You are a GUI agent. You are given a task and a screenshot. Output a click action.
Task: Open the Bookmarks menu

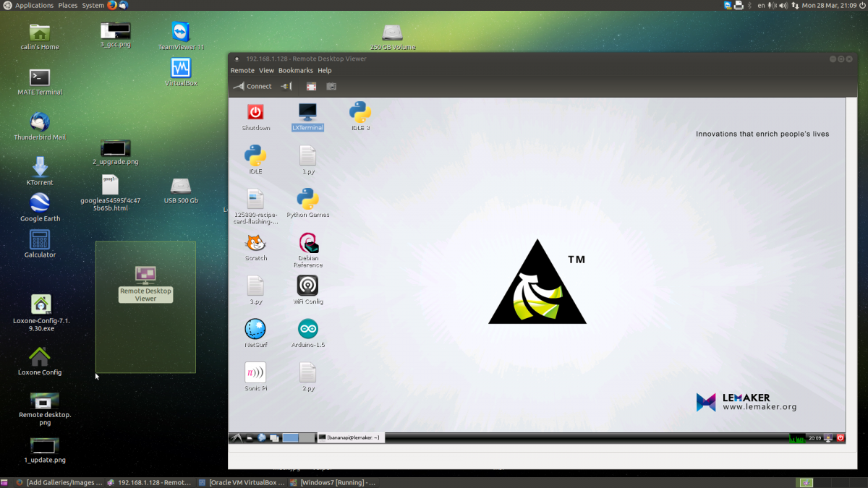coord(295,71)
